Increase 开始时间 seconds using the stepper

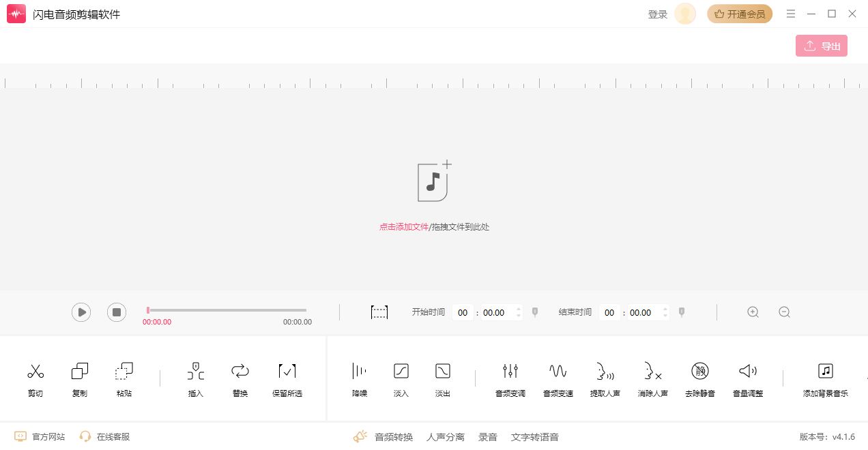pyautogui.click(x=518, y=309)
